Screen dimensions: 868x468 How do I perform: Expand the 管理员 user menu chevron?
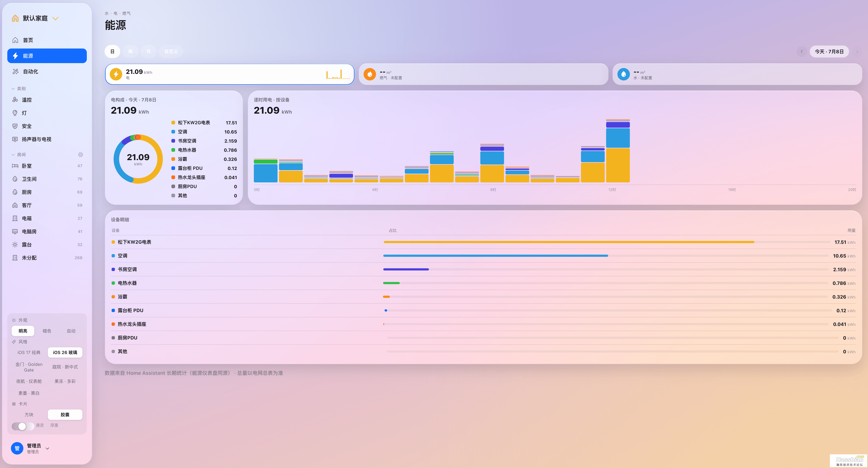tap(47, 448)
